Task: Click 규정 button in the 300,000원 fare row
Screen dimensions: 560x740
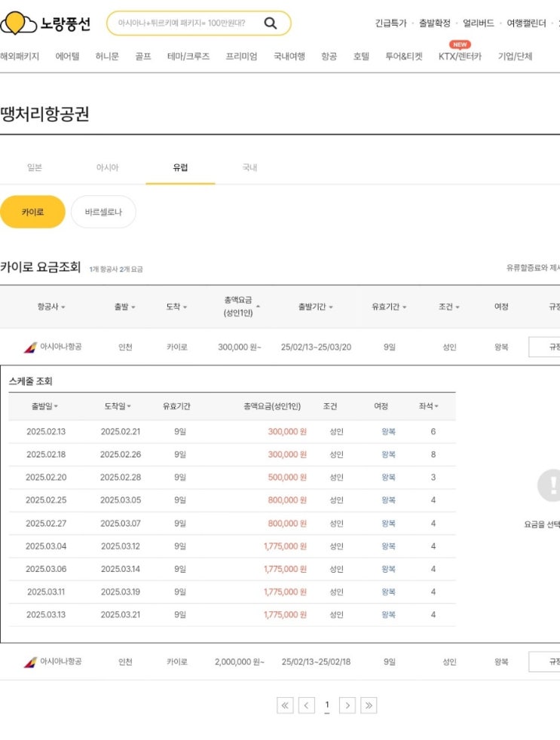Action: [x=544, y=347]
